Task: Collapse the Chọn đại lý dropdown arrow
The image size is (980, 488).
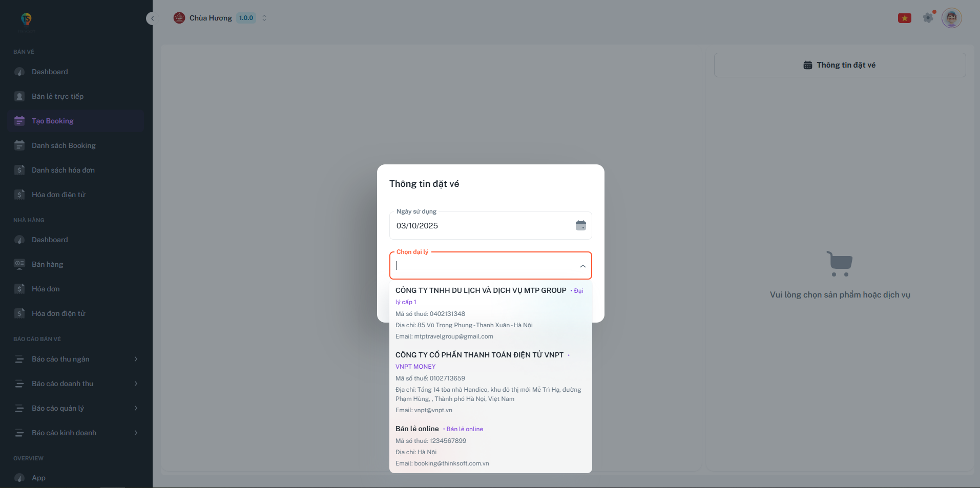Action: coord(582,266)
